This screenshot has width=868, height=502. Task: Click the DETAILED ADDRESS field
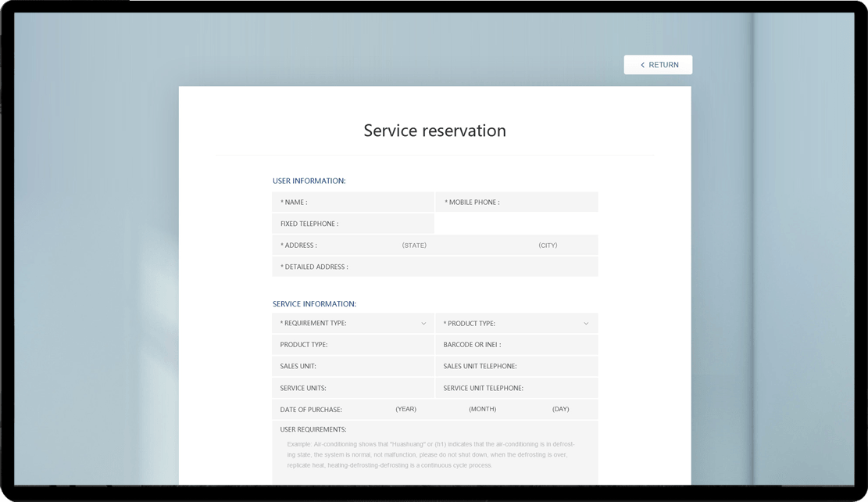(x=469, y=267)
